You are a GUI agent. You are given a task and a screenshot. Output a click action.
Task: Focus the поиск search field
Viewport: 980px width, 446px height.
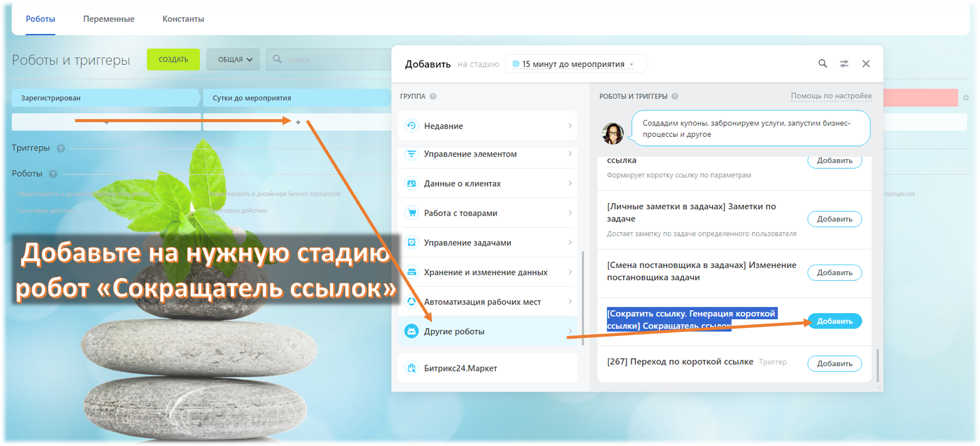(x=330, y=59)
